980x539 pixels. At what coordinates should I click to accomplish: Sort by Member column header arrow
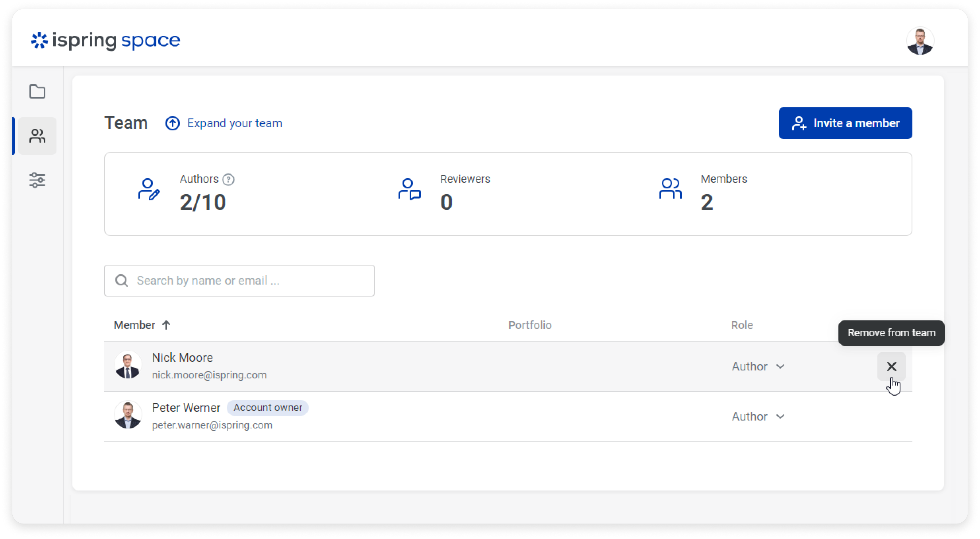point(166,325)
